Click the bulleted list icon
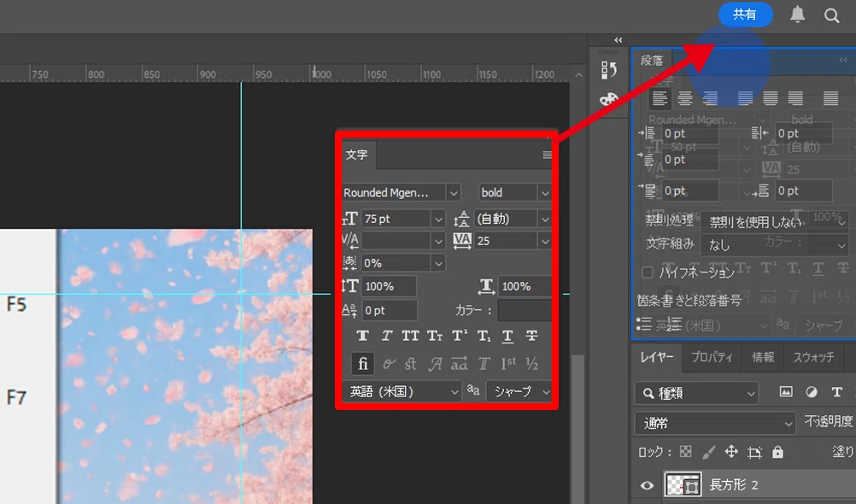The height and width of the screenshot is (504, 856). (644, 324)
